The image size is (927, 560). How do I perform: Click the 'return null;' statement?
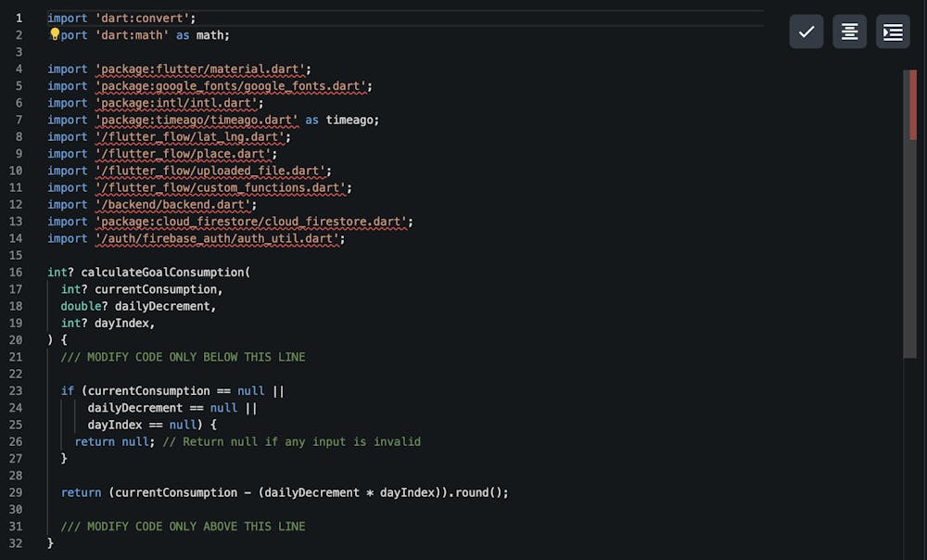point(115,441)
